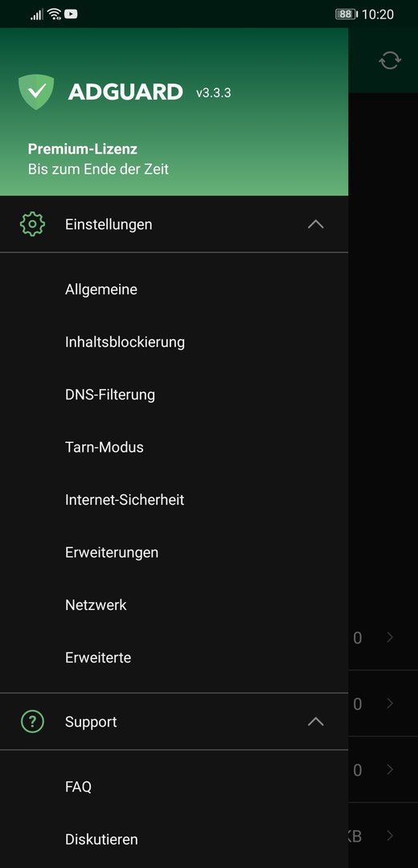
Task: Collapse the Support section chevron
Action: click(316, 722)
